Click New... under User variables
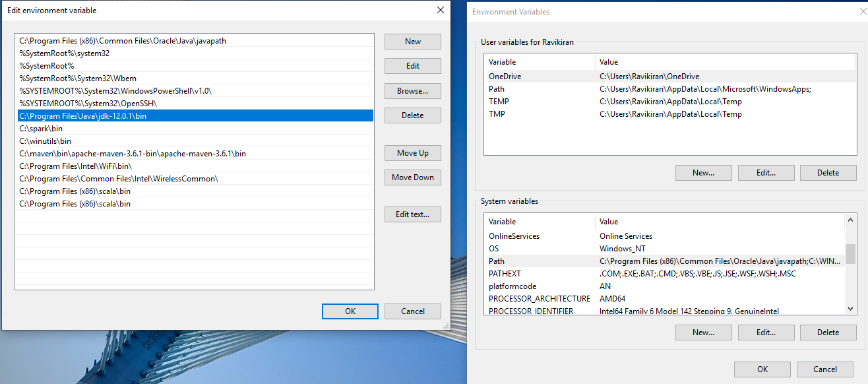The height and width of the screenshot is (384, 868). click(x=703, y=173)
